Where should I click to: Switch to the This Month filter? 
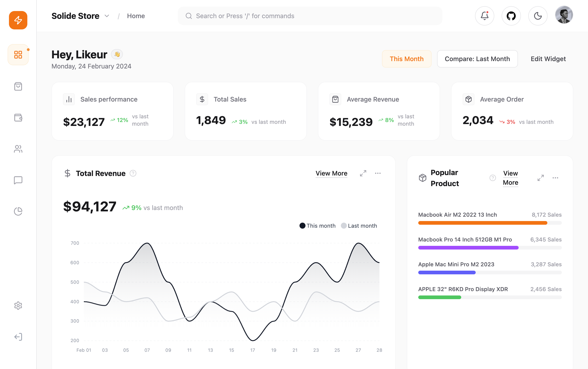coord(407,59)
